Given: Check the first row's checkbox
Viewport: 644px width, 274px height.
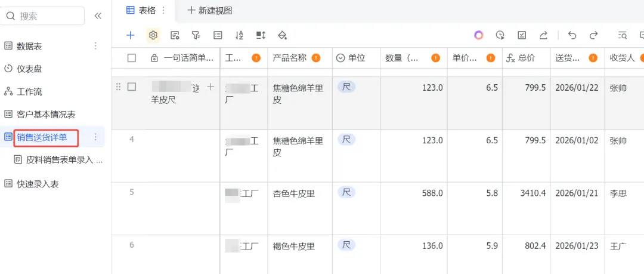Looking at the screenshot, I should pyautogui.click(x=132, y=87).
